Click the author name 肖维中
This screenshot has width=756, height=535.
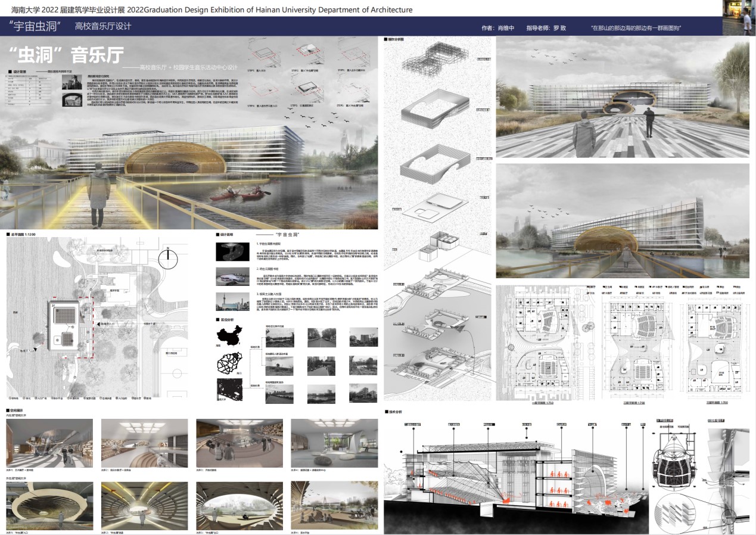[x=505, y=28]
